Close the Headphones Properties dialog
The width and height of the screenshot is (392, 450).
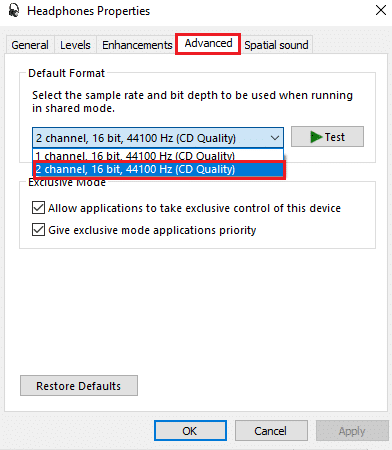tap(381, 10)
